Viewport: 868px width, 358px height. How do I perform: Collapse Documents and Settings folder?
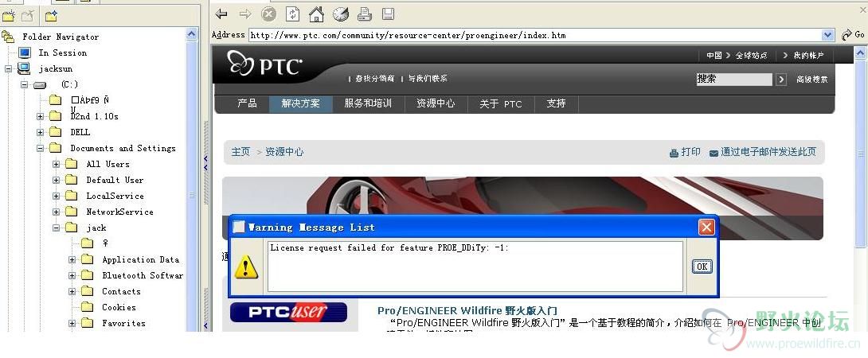coord(41,148)
